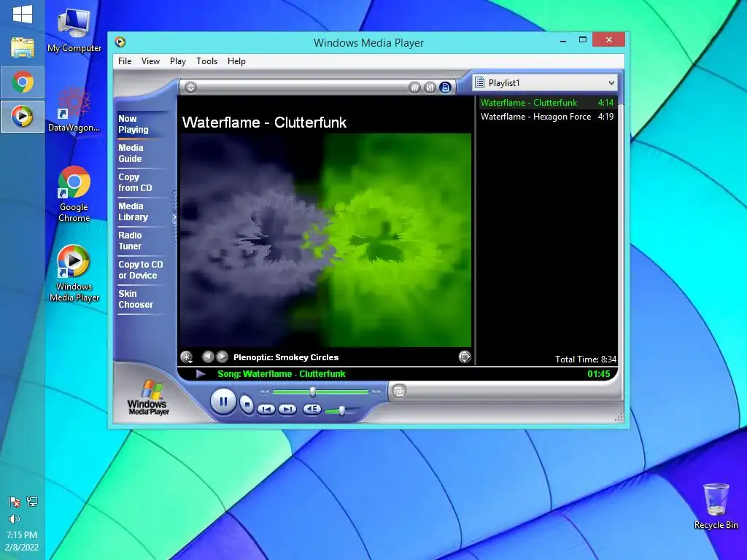The width and height of the screenshot is (747, 560).
Task: Adjust the volume slider handle
Action: [x=341, y=411]
